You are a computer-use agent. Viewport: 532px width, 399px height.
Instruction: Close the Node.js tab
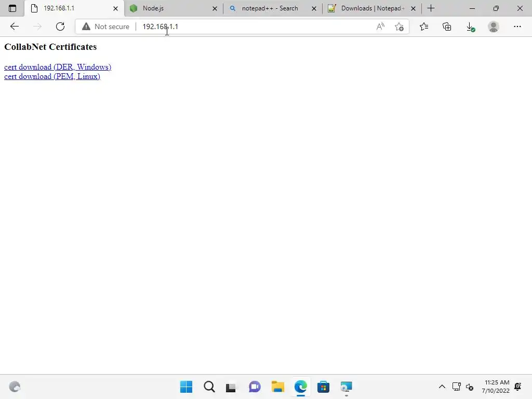point(215,8)
